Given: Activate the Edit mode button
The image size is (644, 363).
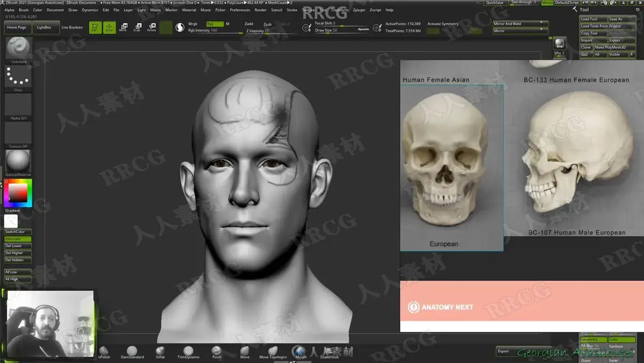Looking at the screenshot, I should pyautogui.click(x=95, y=27).
